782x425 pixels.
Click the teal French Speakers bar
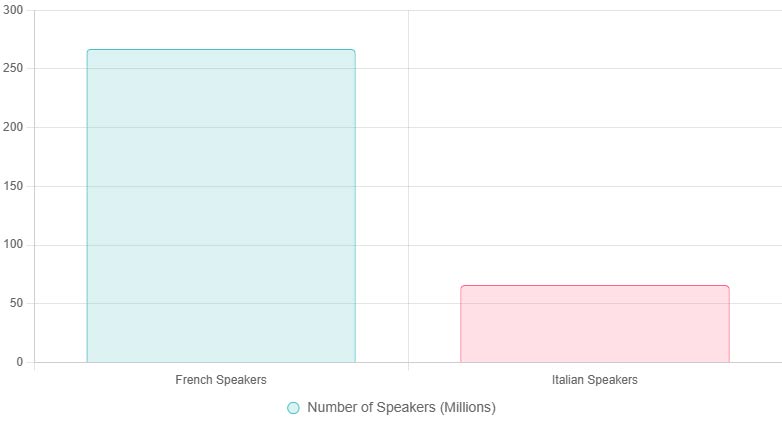click(221, 206)
